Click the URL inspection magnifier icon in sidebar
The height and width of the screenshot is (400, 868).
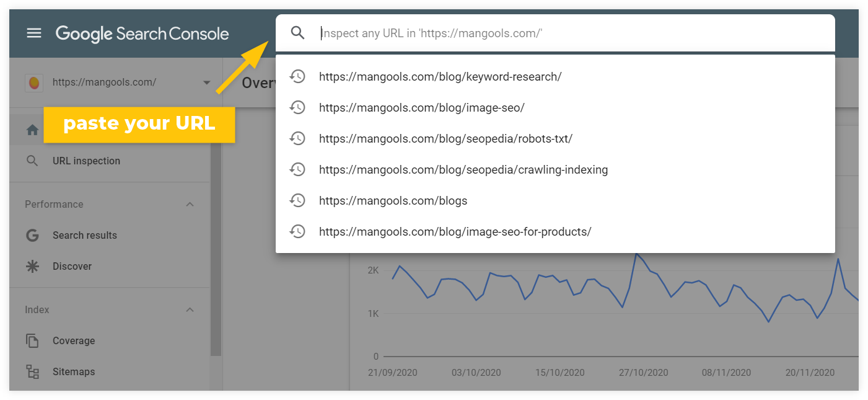(33, 161)
